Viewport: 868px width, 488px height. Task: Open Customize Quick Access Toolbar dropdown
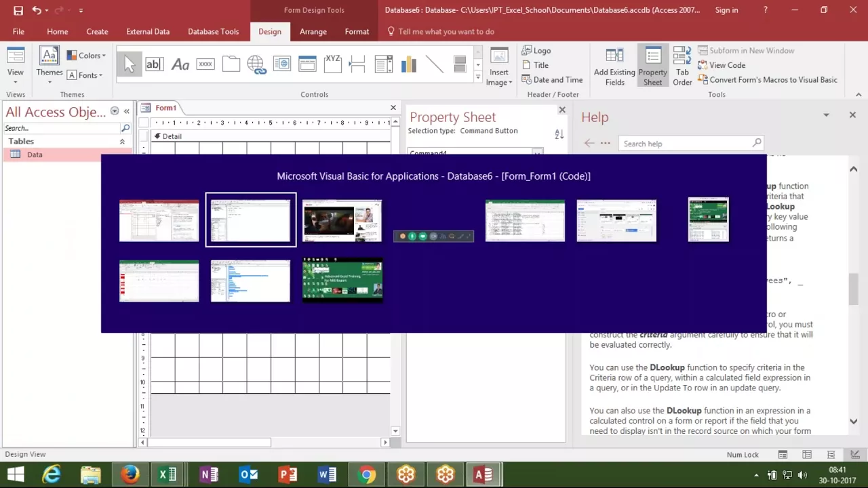81,10
